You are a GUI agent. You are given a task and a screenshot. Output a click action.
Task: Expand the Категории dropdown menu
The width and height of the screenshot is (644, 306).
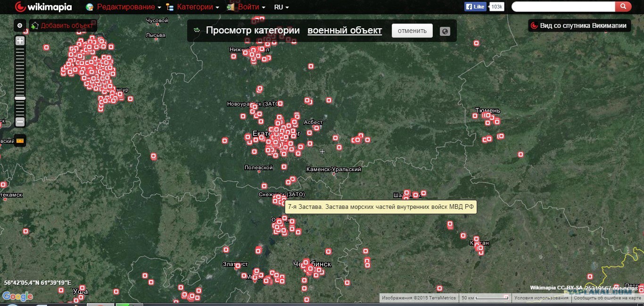[198, 7]
